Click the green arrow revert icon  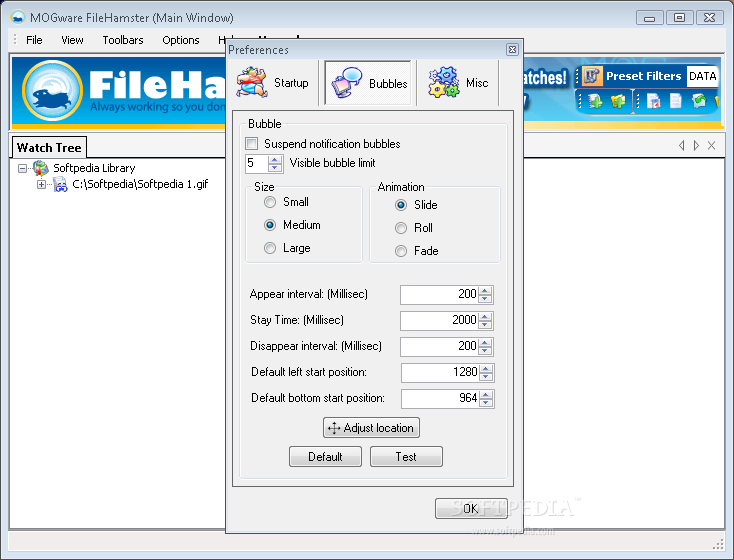[699, 101]
